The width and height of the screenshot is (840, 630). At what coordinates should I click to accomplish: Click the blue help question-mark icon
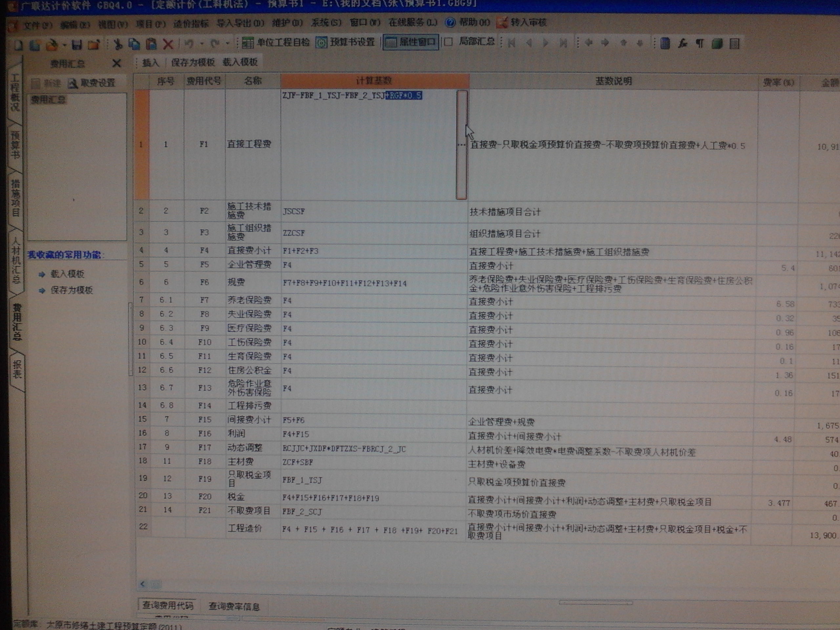(450, 22)
